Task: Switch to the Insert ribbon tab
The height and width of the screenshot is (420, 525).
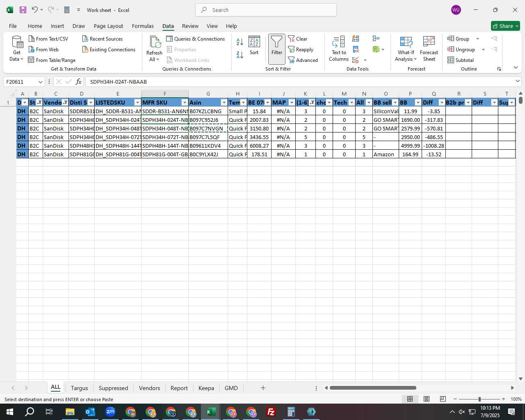Action: [57, 26]
